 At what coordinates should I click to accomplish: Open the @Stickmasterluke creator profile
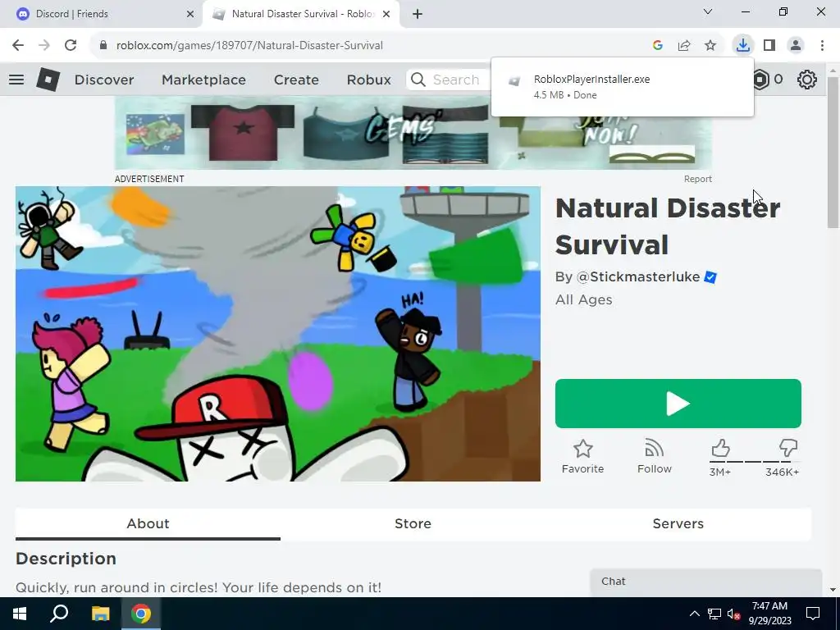(x=638, y=277)
